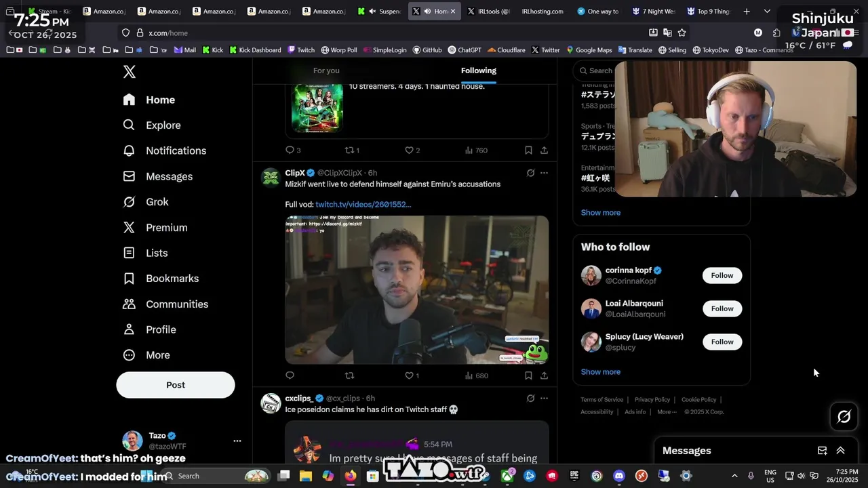Share the ClipX Mizkif post
The height and width of the screenshot is (488, 868).
pos(544,375)
